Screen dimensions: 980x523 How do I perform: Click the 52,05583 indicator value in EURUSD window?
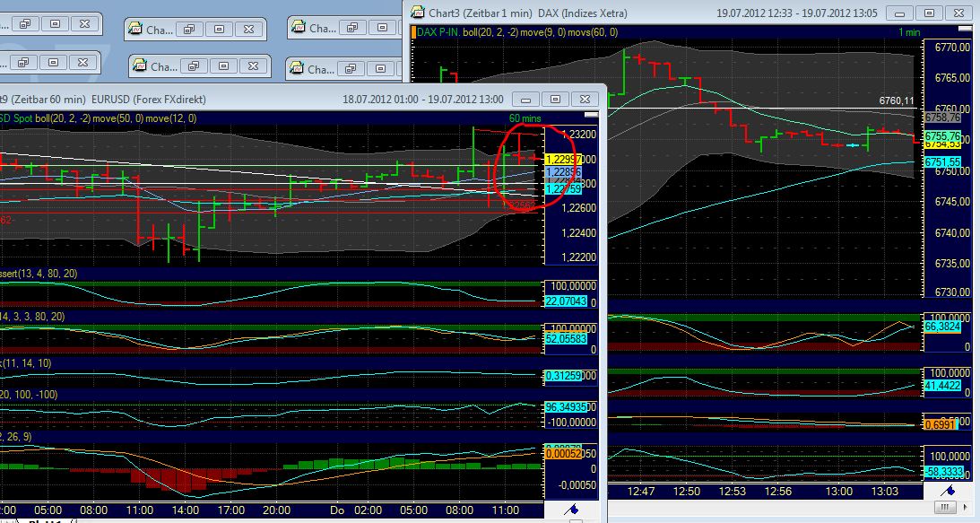tap(567, 338)
